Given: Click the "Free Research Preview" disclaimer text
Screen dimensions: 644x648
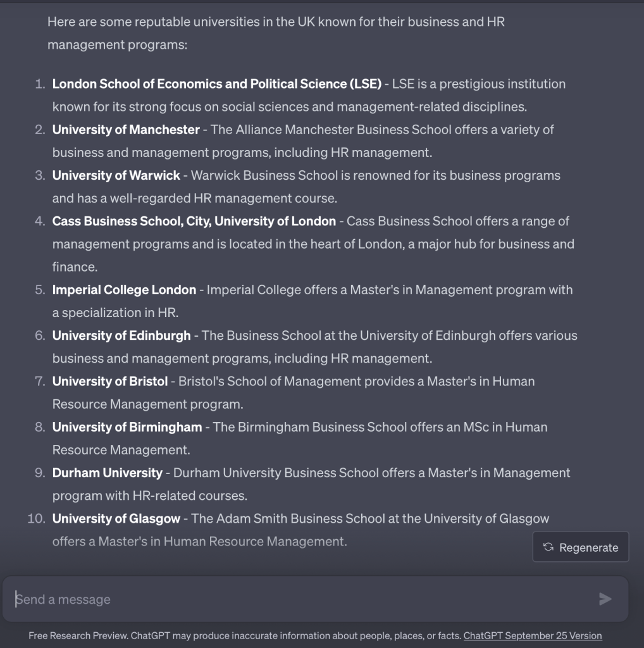Looking at the screenshot, I should 245,635.
